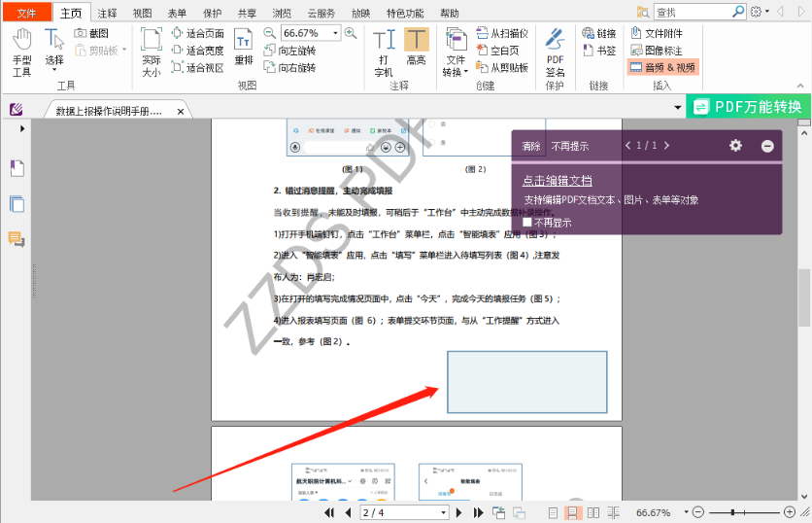Open the page number dropdown
This screenshot has width=812, height=523.
[443, 512]
